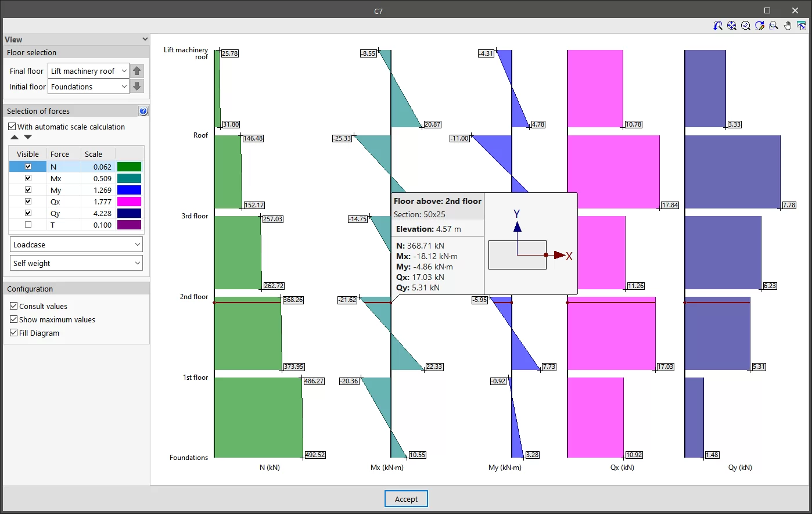Toggle Show maximum values checkbox
This screenshot has height=514, width=812.
(x=14, y=319)
